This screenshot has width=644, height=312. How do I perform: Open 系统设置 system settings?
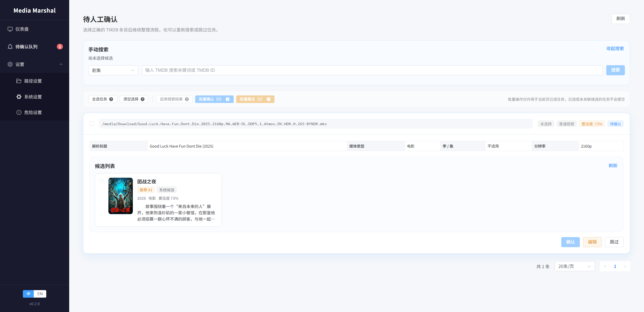tap(34, 97)
